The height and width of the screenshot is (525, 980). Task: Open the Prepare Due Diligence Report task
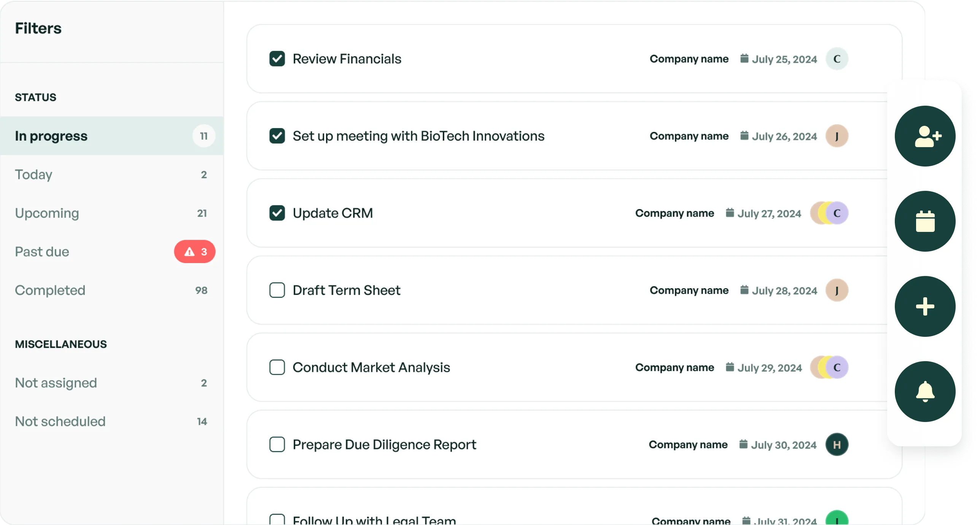[x=384, y=444]
